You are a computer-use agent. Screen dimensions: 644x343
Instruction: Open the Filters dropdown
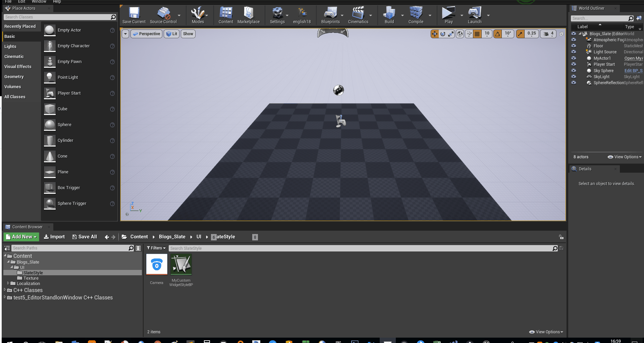[x=156, y=248]
